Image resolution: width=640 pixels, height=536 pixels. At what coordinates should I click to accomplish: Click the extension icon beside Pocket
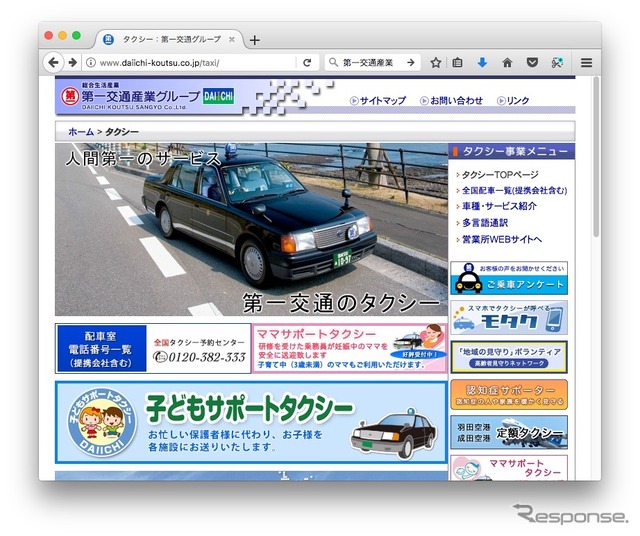[557, 62]
